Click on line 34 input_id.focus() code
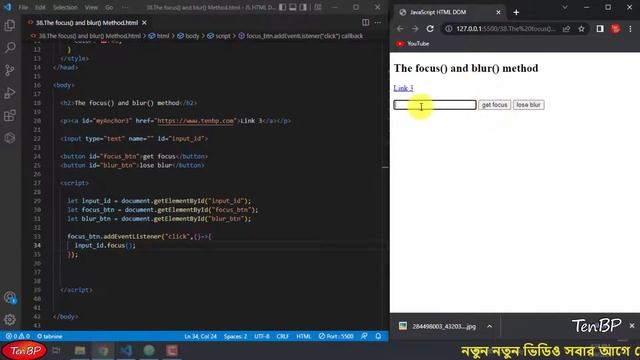This screenshot has height=360, width=640. 105,245
